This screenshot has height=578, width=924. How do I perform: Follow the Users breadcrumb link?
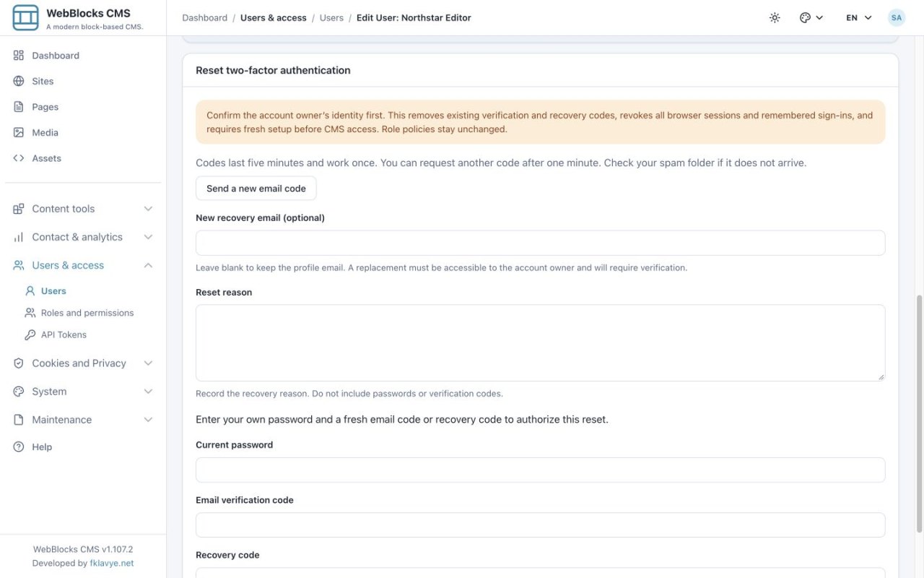point(332,18)
